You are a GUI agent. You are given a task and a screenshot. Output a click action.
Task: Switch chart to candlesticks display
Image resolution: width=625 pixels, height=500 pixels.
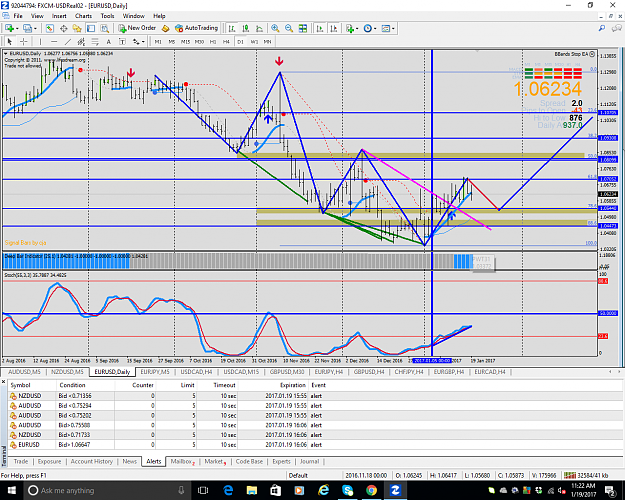246,28
